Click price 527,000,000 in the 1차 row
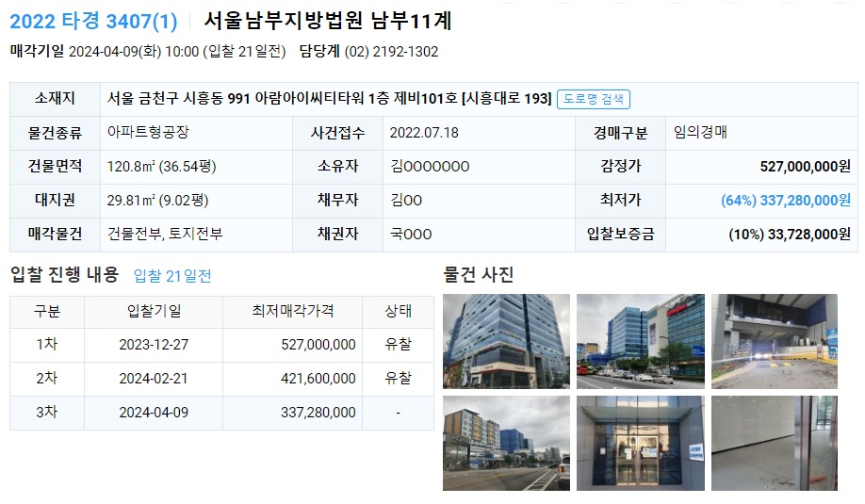This screenshot has width=865, height=504. [x=318, y=345]
